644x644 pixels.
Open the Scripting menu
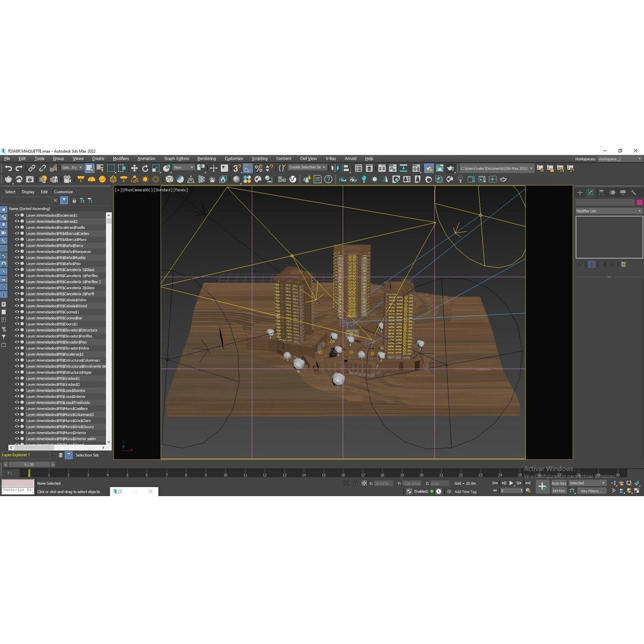[x=259, y=159]
